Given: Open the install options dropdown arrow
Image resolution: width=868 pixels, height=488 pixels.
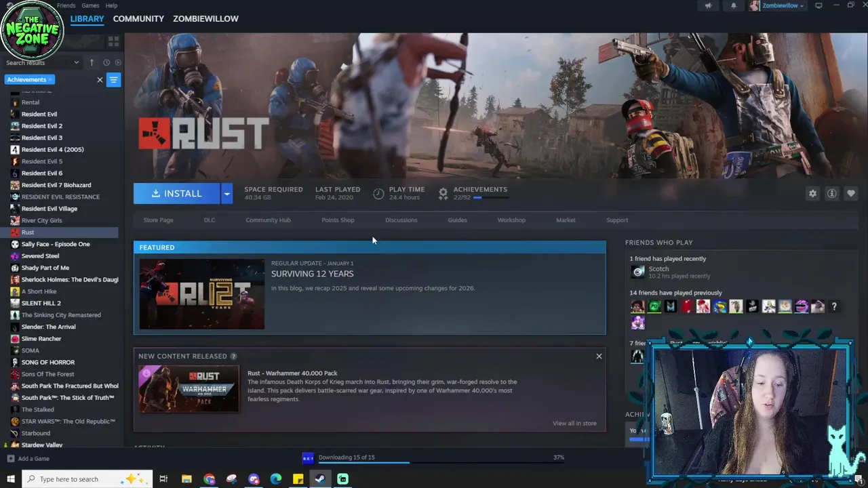Looking at the screenshot, I should pos(226,194).
